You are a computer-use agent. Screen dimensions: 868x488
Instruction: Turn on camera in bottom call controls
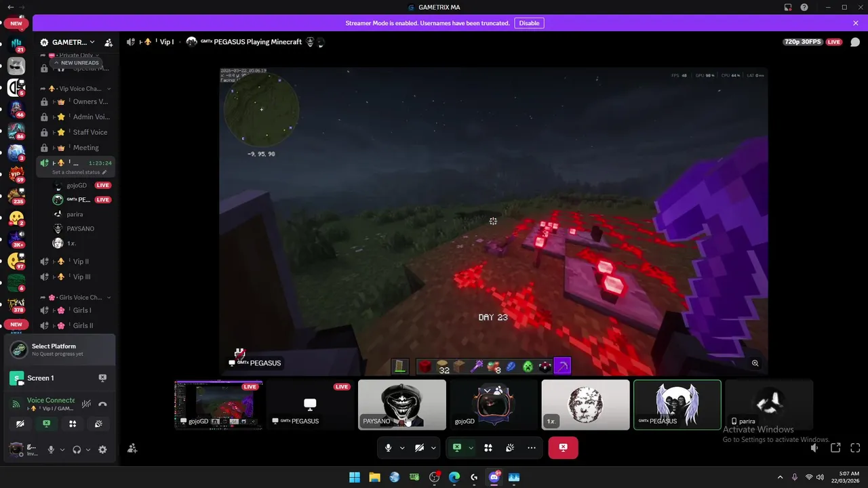coord(419,447)
